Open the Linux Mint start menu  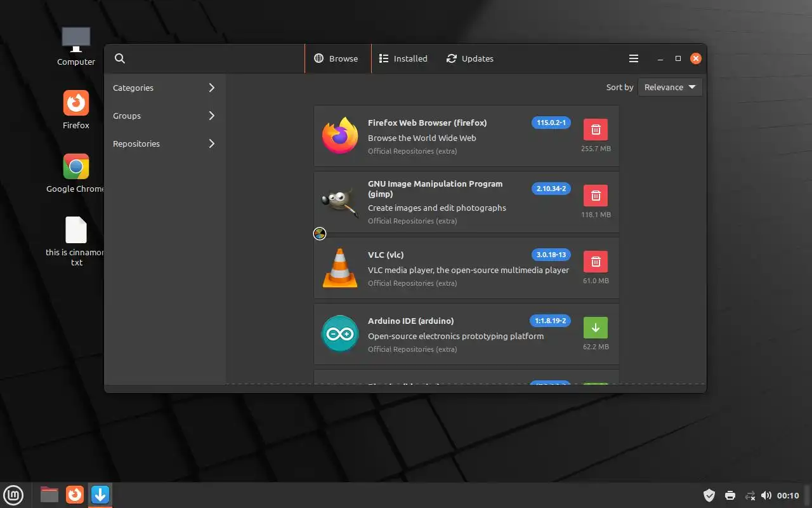click(14, 495)
